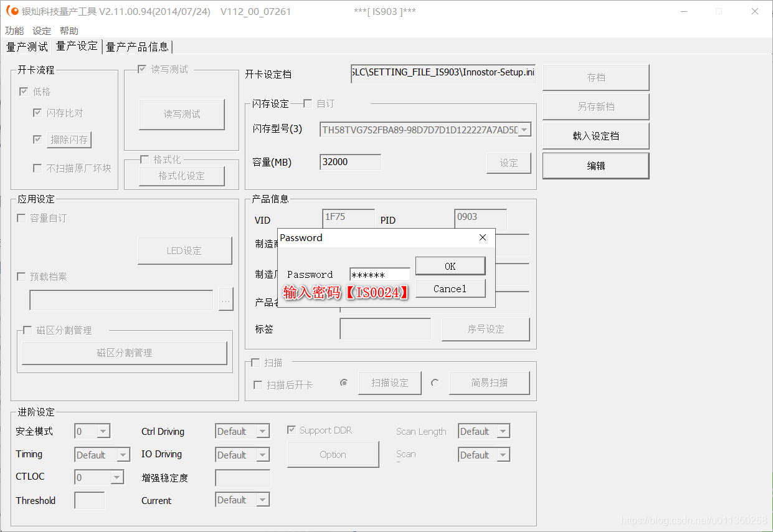Image resolution: width=773 pixels, height=532 pixels.
Task: Click the VID field showing 1F75
Action: pyautogui.click(x=349, y=219)
